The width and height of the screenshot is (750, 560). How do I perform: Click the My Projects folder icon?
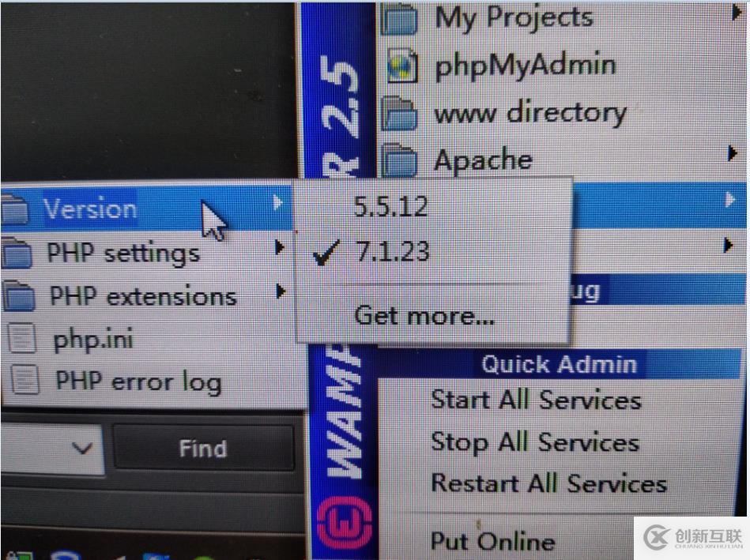[399, 20]
